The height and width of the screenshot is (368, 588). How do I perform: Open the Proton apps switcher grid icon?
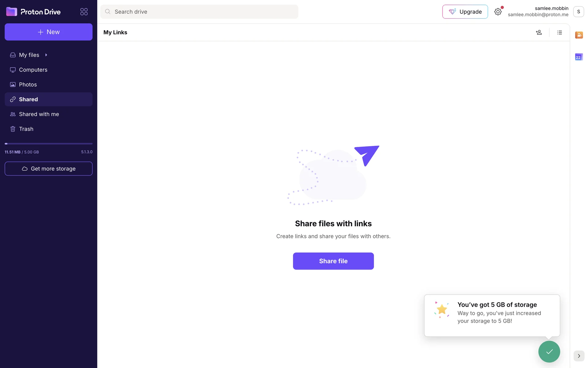coord(84,12)
